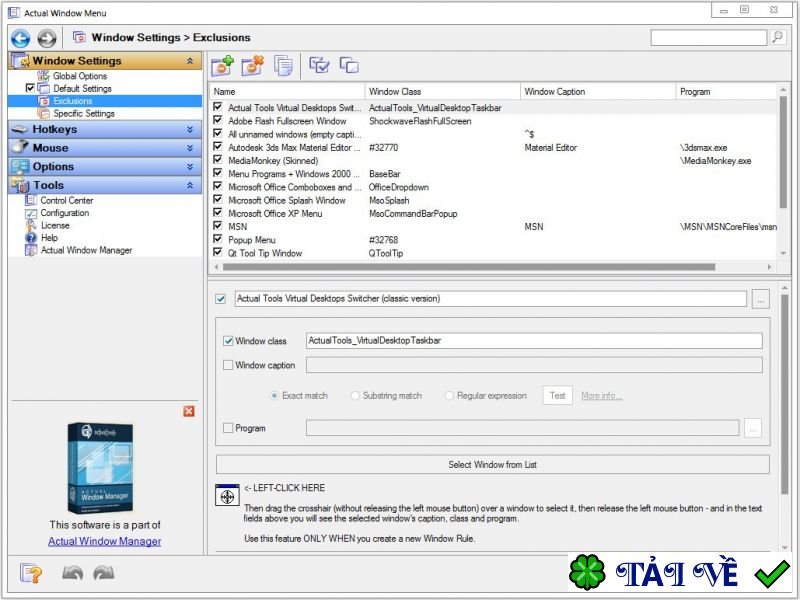800x600 pixels.
Task: Click the delete exclusion toolbar icon
Action: 252,65
